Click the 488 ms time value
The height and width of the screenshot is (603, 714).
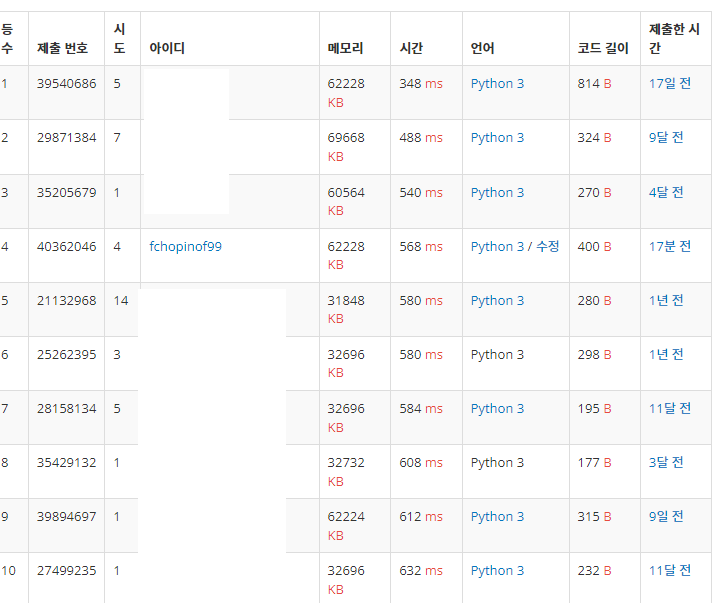point(421,138)
